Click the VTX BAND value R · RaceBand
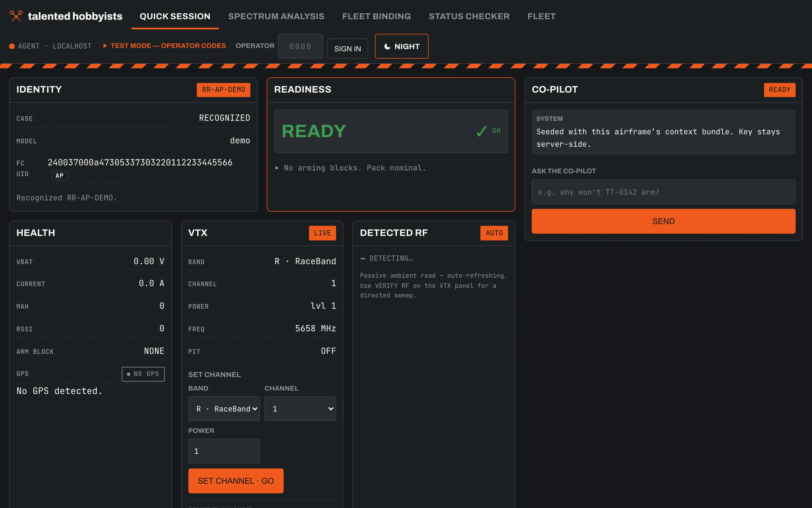 305,261
